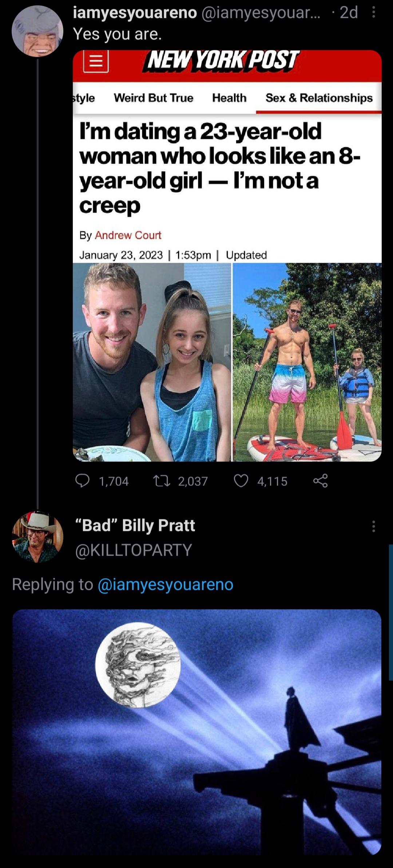Open the Health section tab
The image size is (393, 868).
pyautogui.click(x=229, y=98)
